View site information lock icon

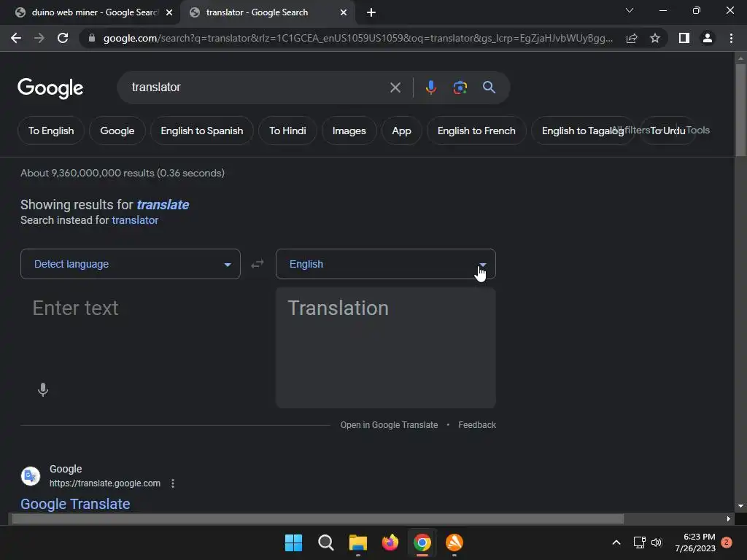[92, 38]
